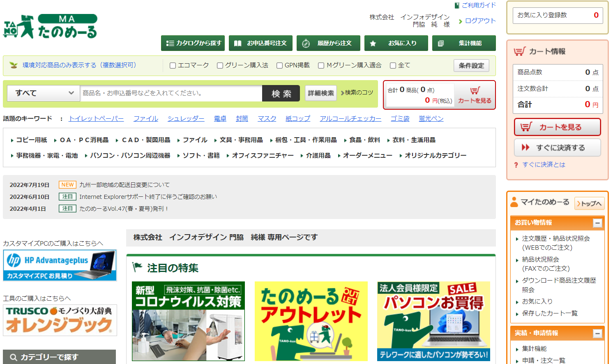
Task: Click the book icon for order number entry
Action: click(237, 43)
